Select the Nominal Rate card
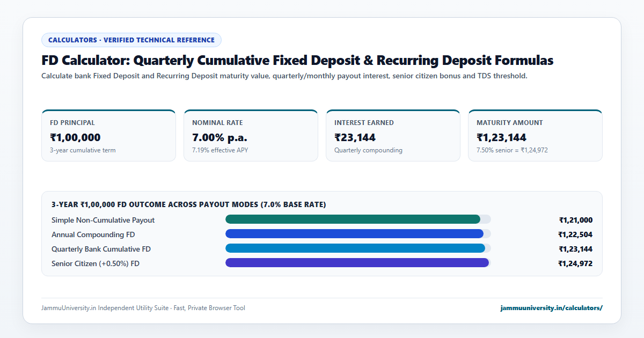 251,135
